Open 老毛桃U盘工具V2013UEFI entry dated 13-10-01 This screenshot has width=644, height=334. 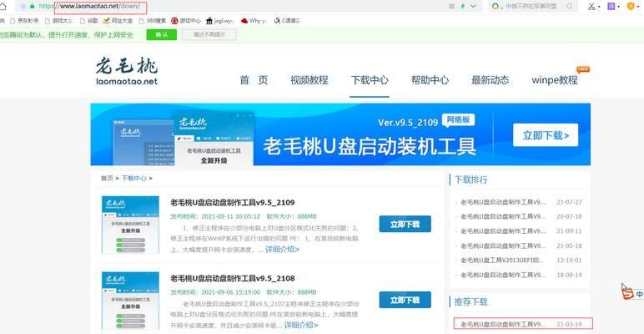[x=521, y=261]
